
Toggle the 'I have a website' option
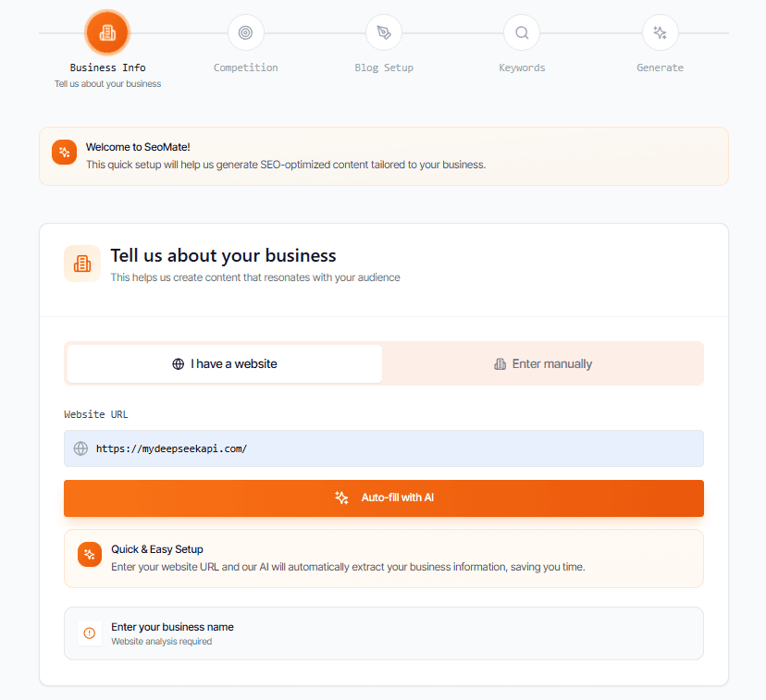pyautogui.click(x=223, y=363)
